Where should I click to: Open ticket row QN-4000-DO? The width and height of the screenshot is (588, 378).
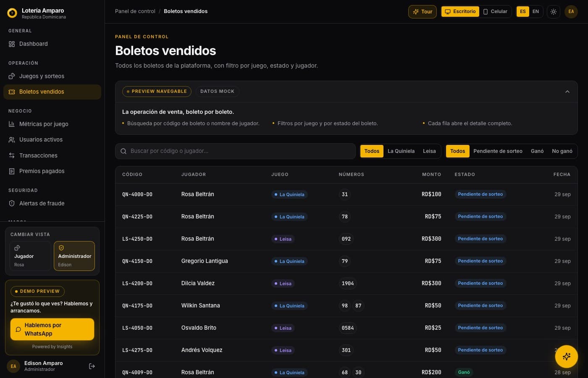(346, 194)
